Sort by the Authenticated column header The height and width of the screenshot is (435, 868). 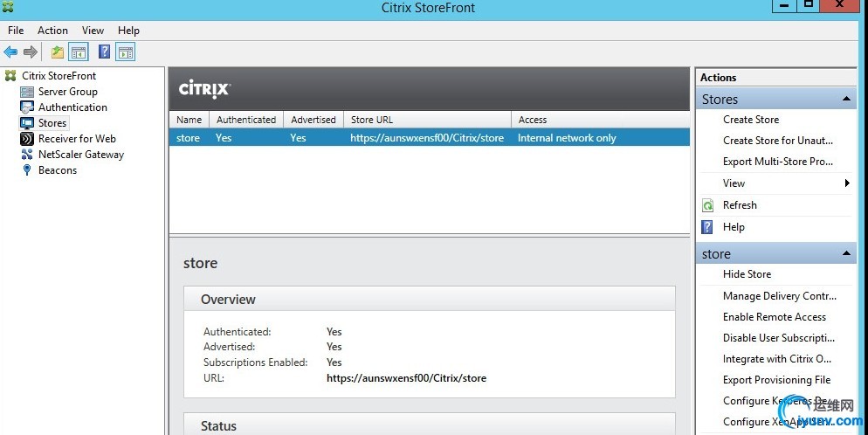(246, 120)
